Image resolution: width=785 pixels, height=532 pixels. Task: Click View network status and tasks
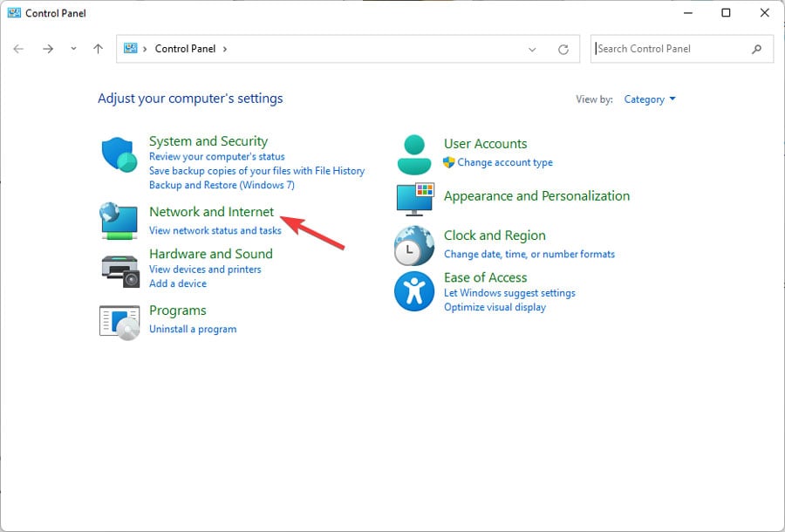215,230
